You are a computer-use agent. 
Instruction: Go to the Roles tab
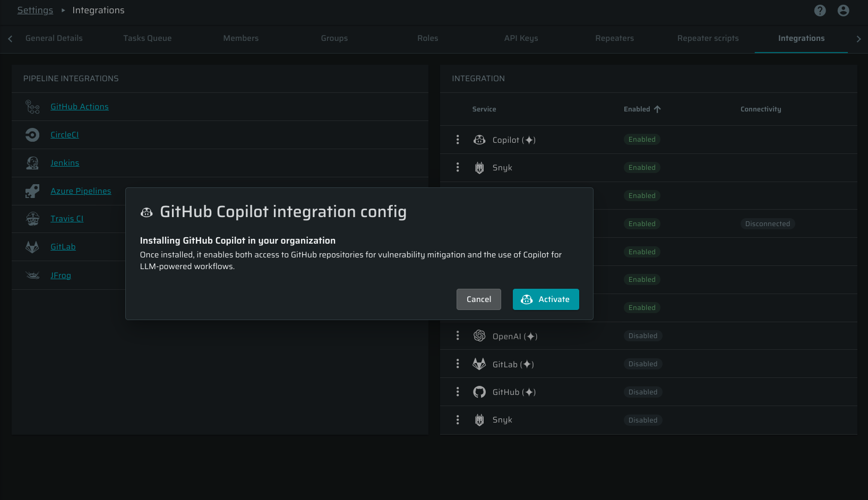point(428,38)
